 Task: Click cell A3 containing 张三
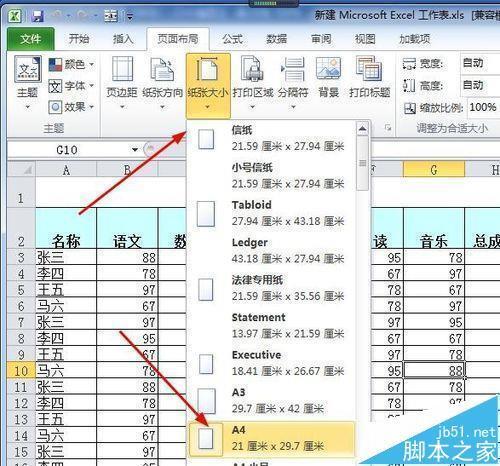[66, 258]
